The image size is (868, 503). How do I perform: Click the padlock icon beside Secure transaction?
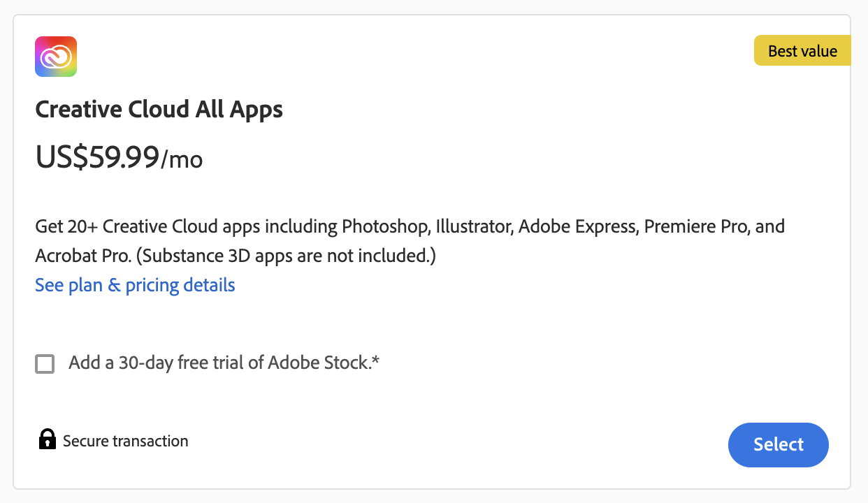[47, 439]
